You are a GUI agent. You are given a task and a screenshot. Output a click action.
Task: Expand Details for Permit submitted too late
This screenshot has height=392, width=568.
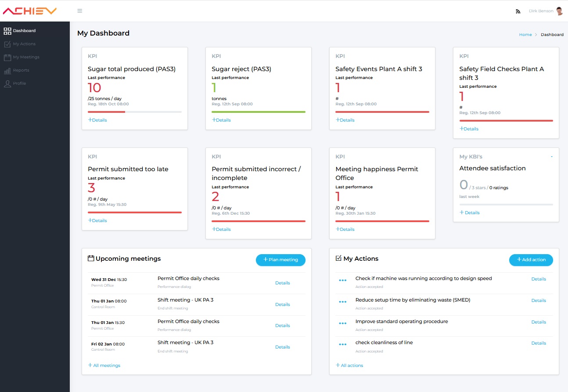(x=97, y=220)
